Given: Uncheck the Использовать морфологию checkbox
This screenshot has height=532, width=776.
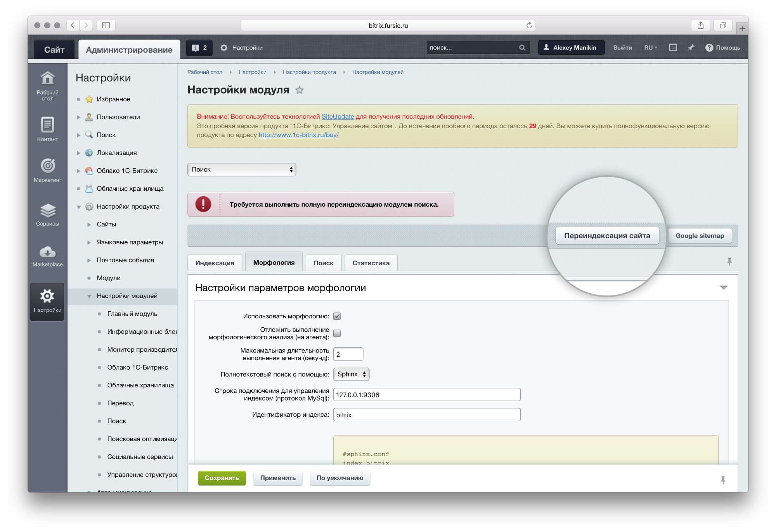Looking at the screenshot, I should pyautogui.click(x=337, y=316).
